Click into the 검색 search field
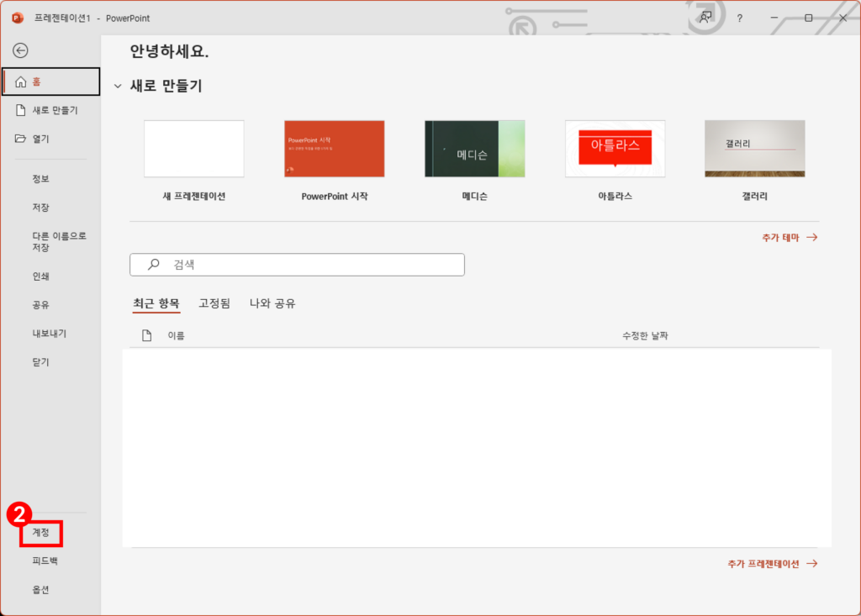The height and width of the screenshot is (616, 861). click(297, 265)
